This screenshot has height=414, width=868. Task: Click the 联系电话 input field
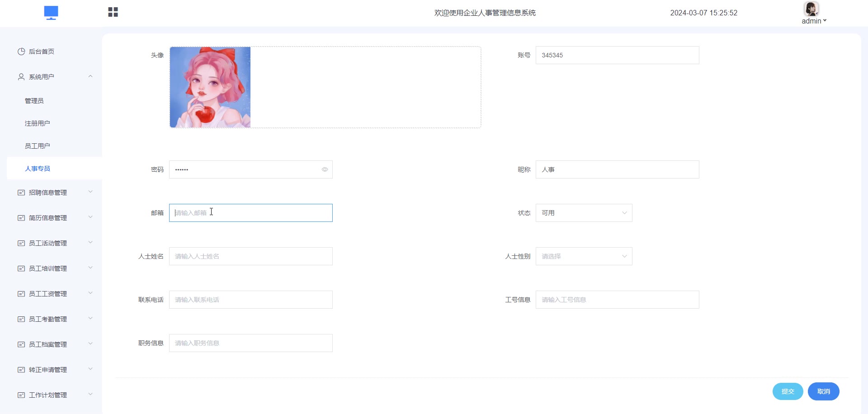point(251,300)
